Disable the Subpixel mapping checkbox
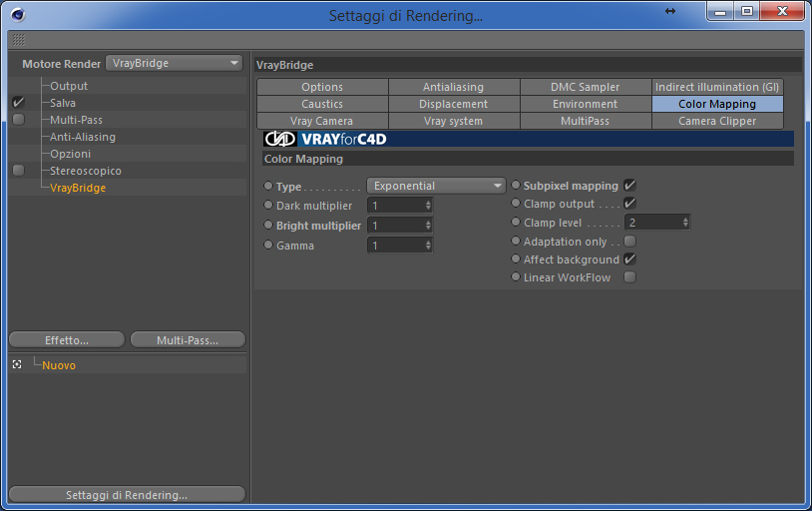The height and width of the screenshot is (511, 812). click(629, 185)
